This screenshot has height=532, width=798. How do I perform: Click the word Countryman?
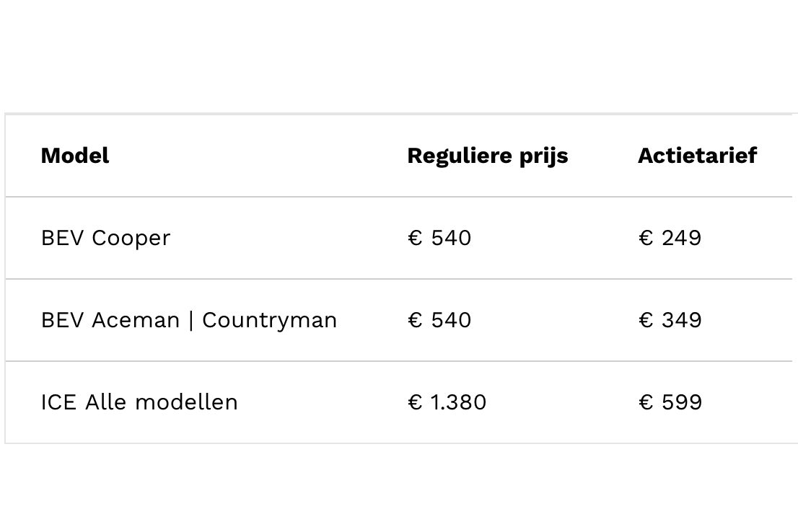269,320
